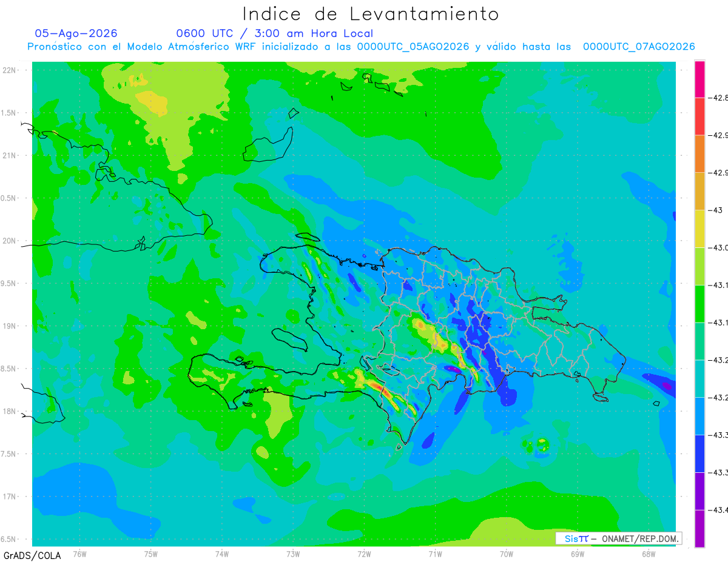Click the '17N' latitude axis label
The width and height of the screenshot is (728, 562).
tap(9, 497)
